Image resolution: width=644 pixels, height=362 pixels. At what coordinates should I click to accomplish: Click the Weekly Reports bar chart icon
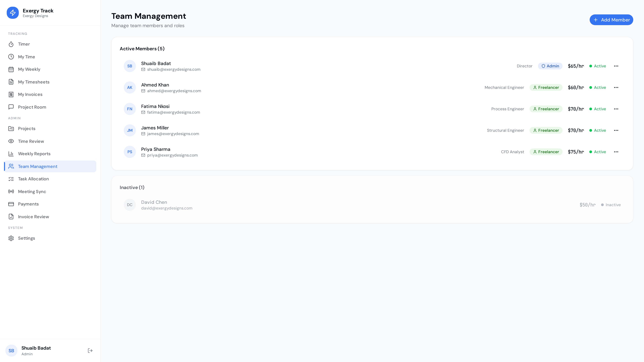(11, 154)
